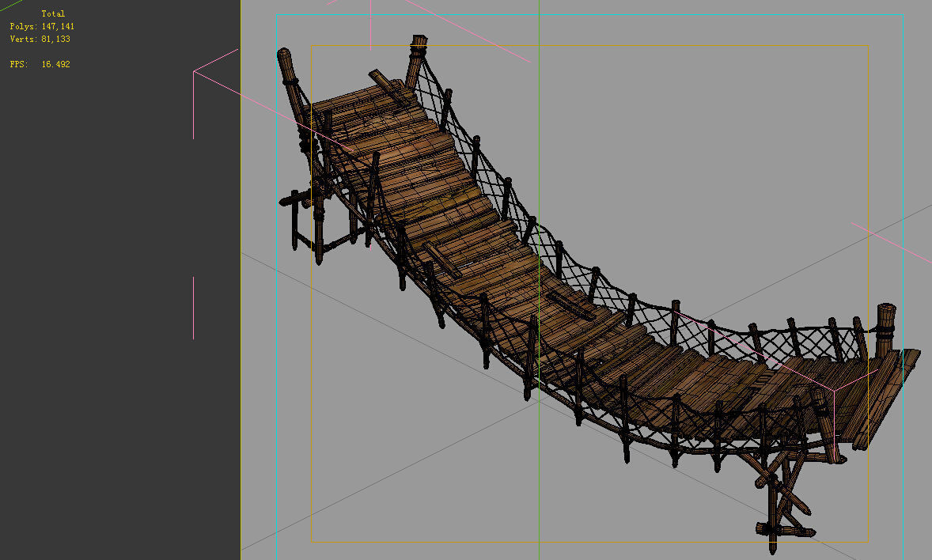The height and width of the screenshot is (560, 932).
Task: Click the 'Total' statistics header text
Action: [x=53, y=13]
